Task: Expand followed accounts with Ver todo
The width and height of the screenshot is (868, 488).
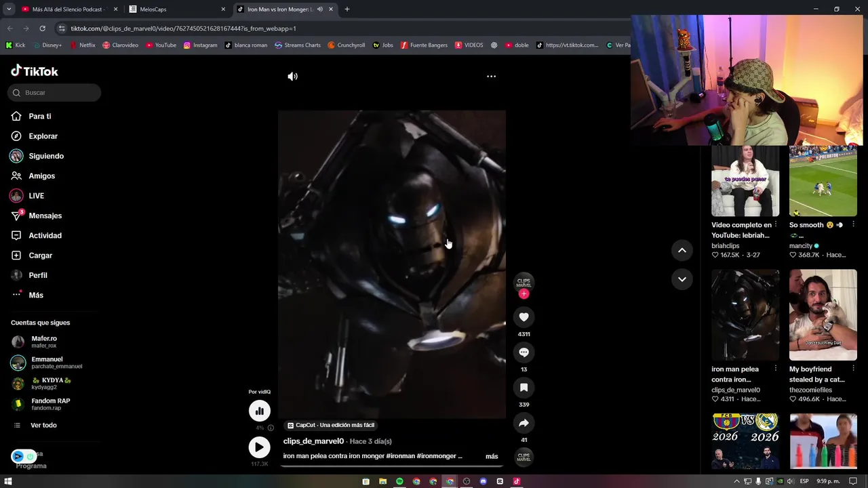Action: (43, 425)
